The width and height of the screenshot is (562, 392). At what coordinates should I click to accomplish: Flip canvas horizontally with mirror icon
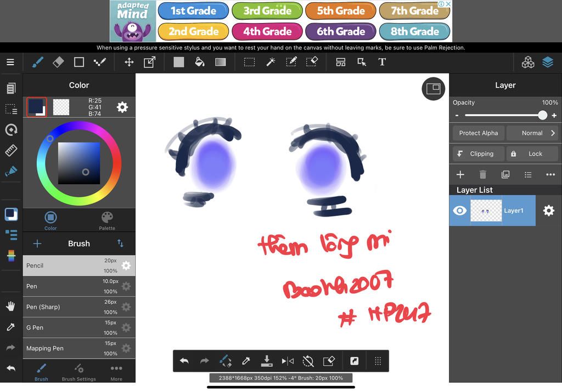(288, 361)
